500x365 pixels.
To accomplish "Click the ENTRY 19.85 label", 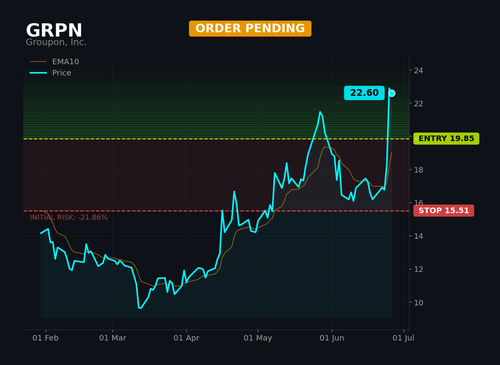I will click(446, 138).
